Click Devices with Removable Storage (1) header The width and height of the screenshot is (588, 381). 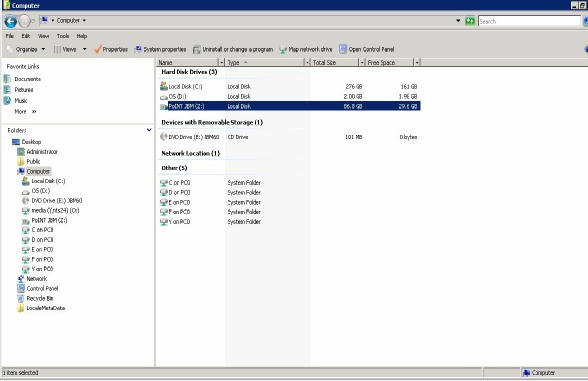click(212, 122)
